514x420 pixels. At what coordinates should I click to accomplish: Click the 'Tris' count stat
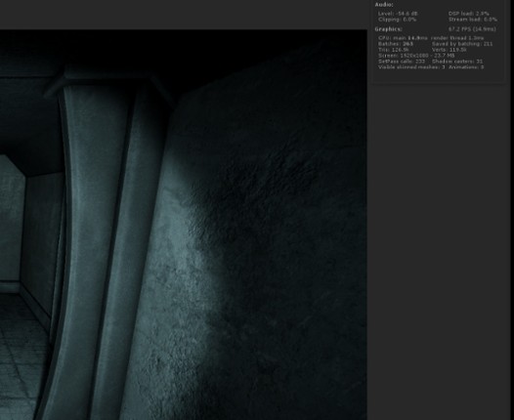point(393,50)
